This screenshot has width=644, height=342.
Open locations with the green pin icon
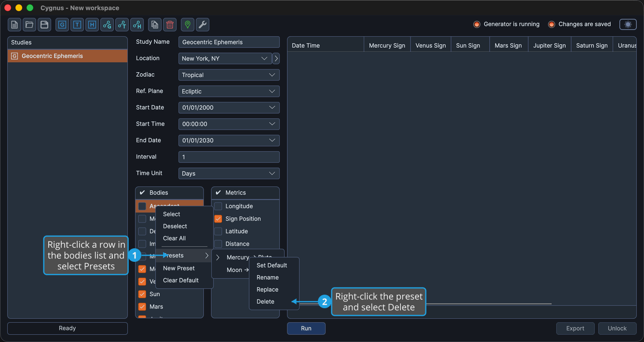coord(188,25)
